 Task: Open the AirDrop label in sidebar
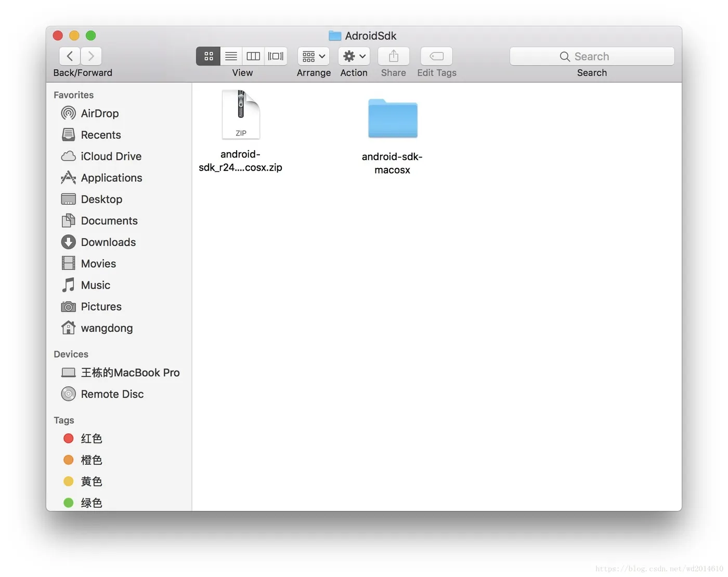[x=100, y=113]
